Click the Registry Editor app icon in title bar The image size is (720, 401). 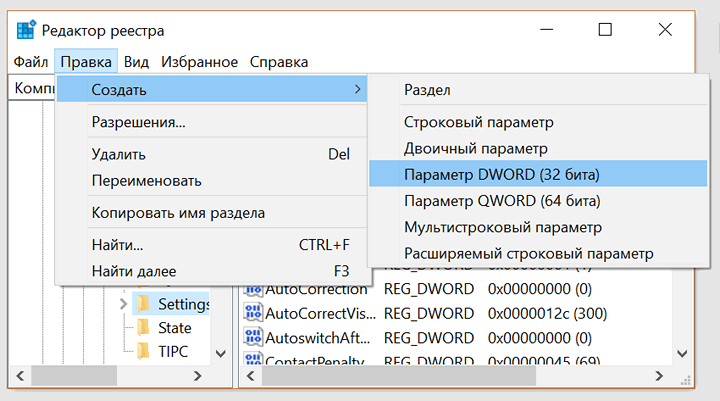point(26,30)
